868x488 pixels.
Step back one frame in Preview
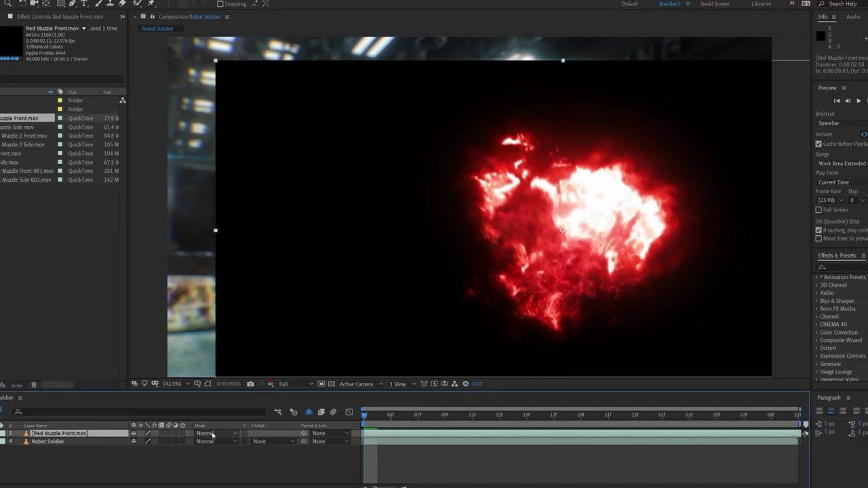click(848, 101)
